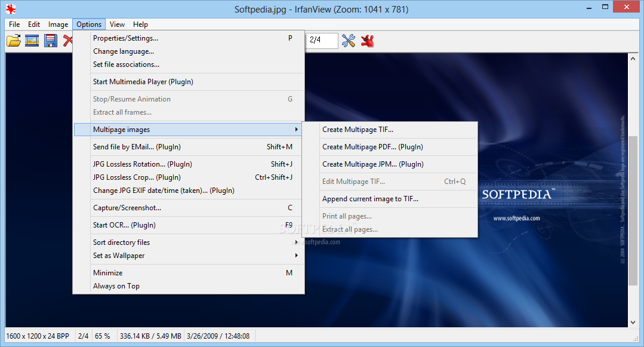
Task: Click status bar text 1600 x 1200 x 24 BPP
Action: 38,336
